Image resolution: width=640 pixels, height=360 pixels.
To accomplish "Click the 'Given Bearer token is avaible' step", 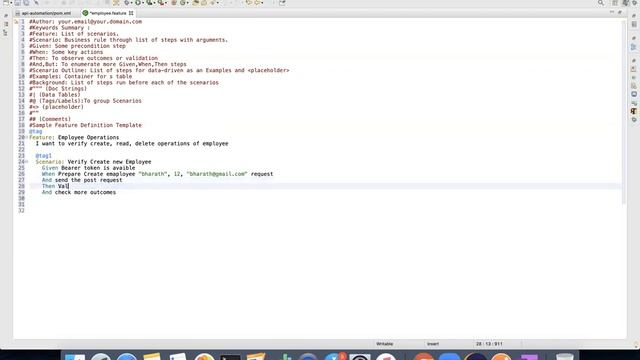I will pos(89,168).
